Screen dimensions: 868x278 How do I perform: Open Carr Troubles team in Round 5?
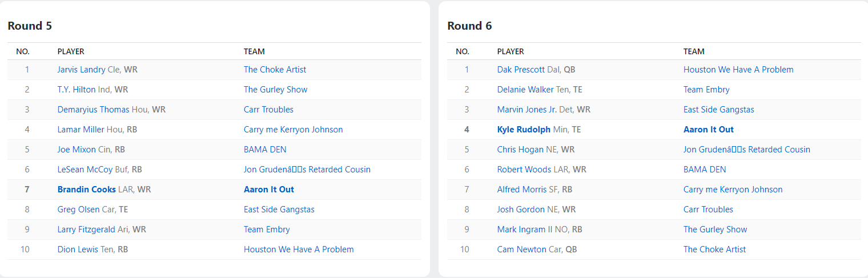[268, 110]
